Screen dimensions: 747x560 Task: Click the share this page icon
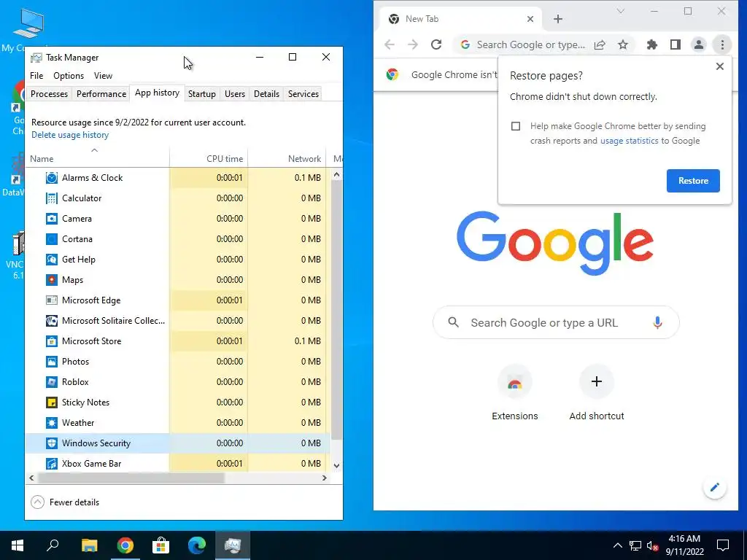pos(600,44)
